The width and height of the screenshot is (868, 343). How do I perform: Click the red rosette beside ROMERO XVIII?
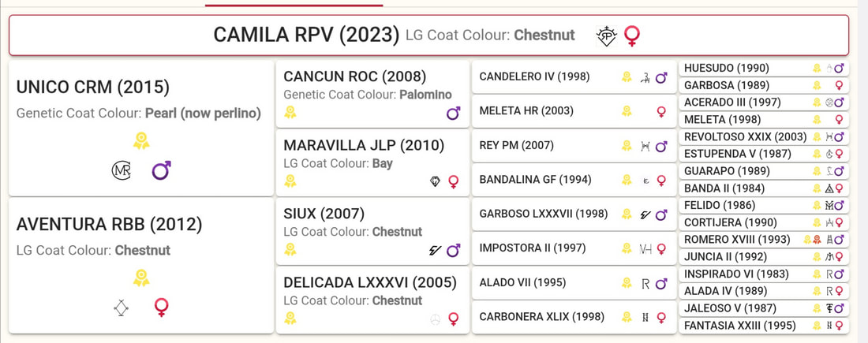(x=817, y=240)
